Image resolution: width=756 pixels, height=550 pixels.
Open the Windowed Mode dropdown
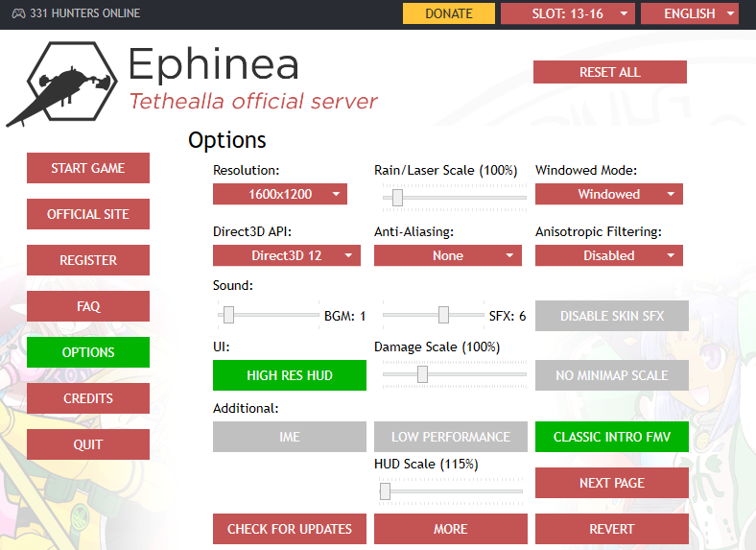[609, 194]
